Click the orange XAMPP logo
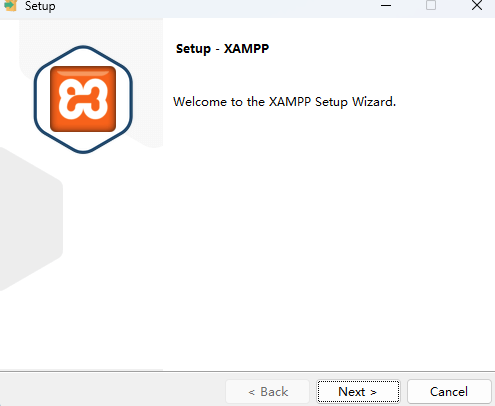Screen dimensions: 495x406 click(83, 99)
